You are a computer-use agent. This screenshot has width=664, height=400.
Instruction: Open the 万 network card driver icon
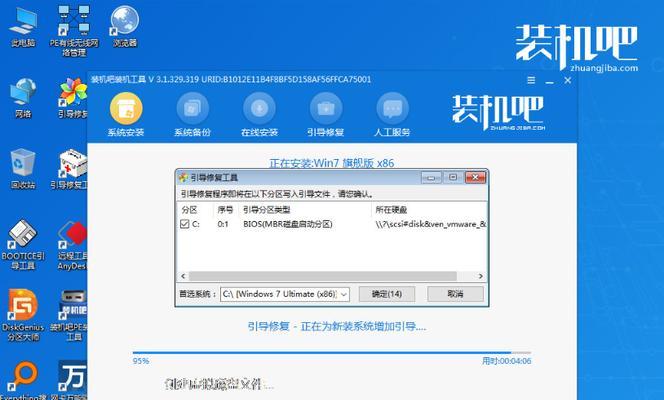pos(71,380)
